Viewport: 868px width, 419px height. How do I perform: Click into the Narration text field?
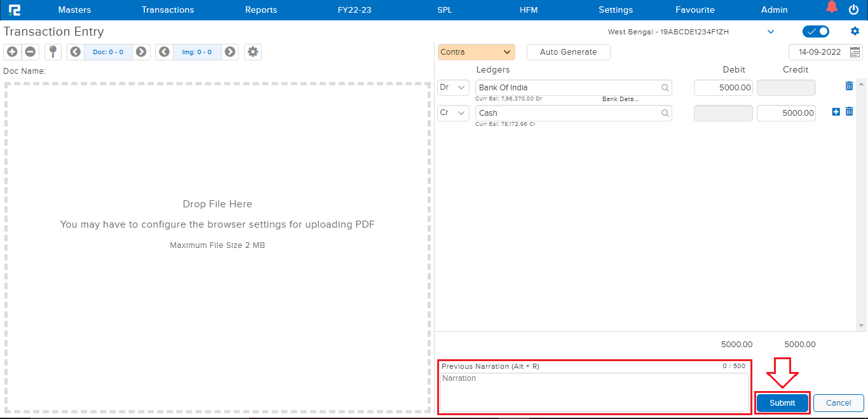[x=594, y=392]
